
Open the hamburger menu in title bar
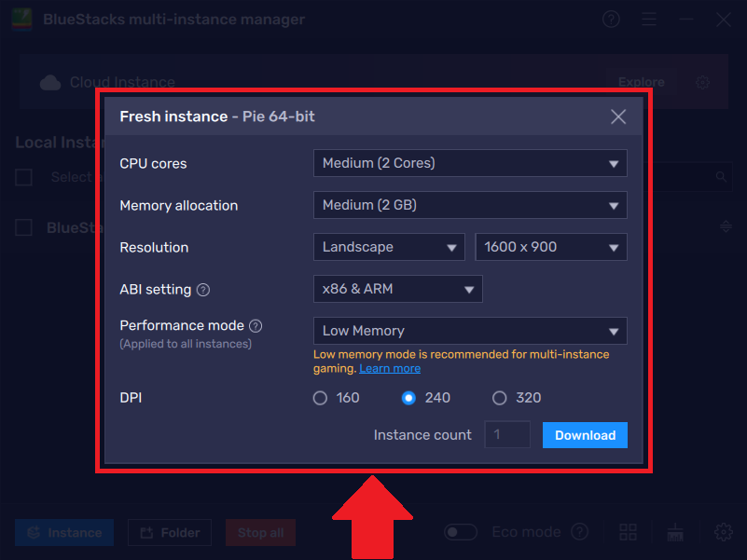point(649,20)
